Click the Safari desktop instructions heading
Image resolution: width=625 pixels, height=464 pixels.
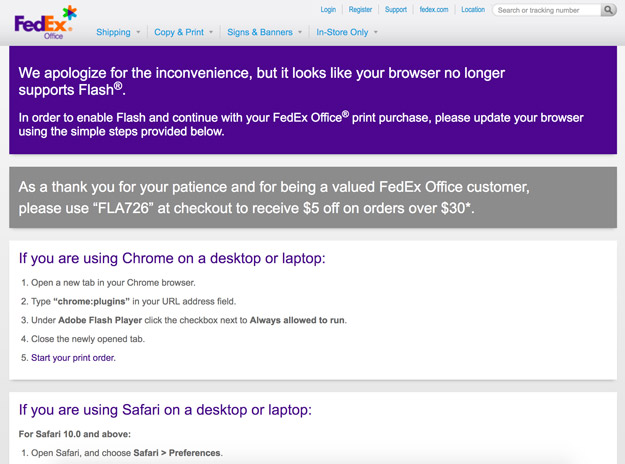(165, 409)
